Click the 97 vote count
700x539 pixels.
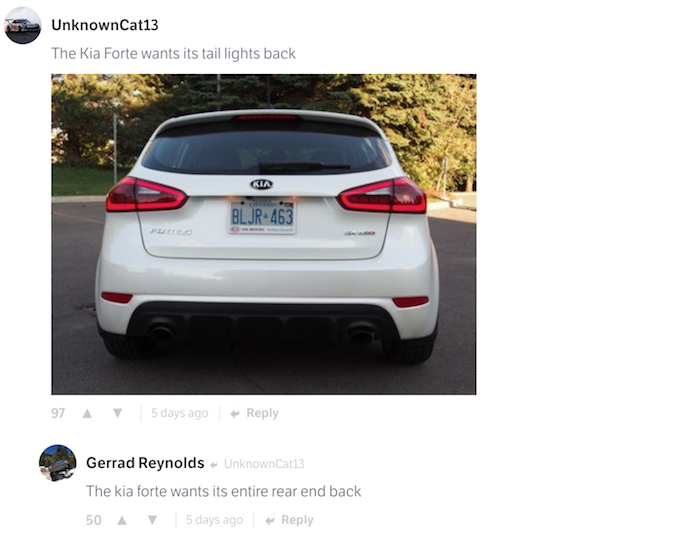[58, 413]
